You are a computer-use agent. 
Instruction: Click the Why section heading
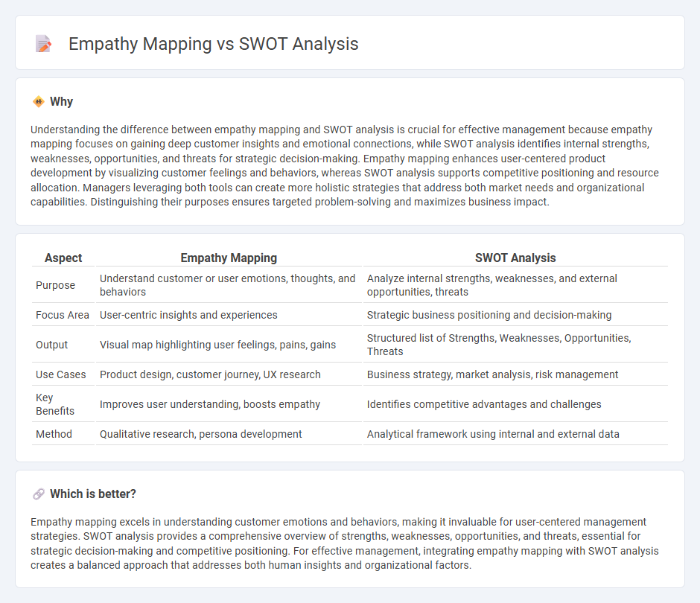[x=63, y=101]
